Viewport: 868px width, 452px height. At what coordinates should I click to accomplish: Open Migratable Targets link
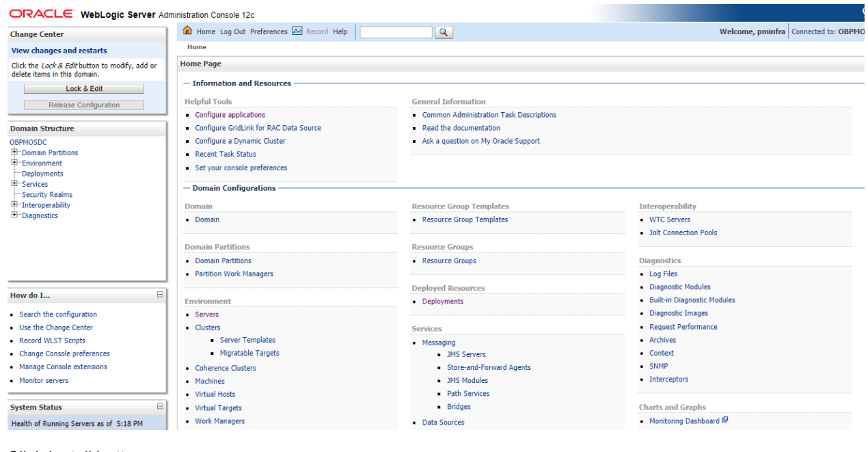249,353
